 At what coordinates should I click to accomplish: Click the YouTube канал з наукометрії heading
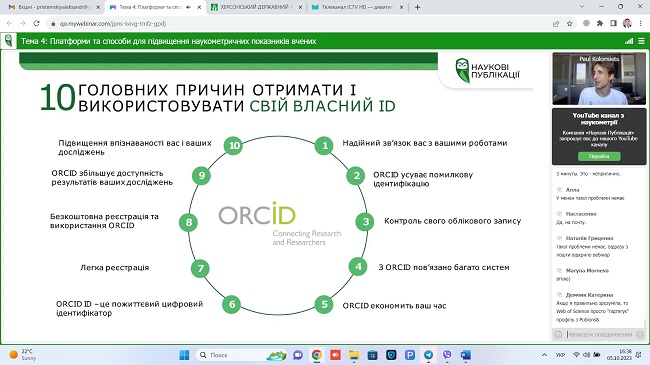(x=599, y=119)
